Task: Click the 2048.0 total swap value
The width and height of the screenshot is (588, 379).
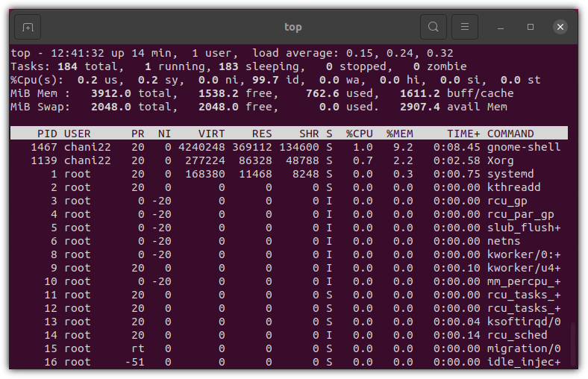Action: click(x=111, y=107)
